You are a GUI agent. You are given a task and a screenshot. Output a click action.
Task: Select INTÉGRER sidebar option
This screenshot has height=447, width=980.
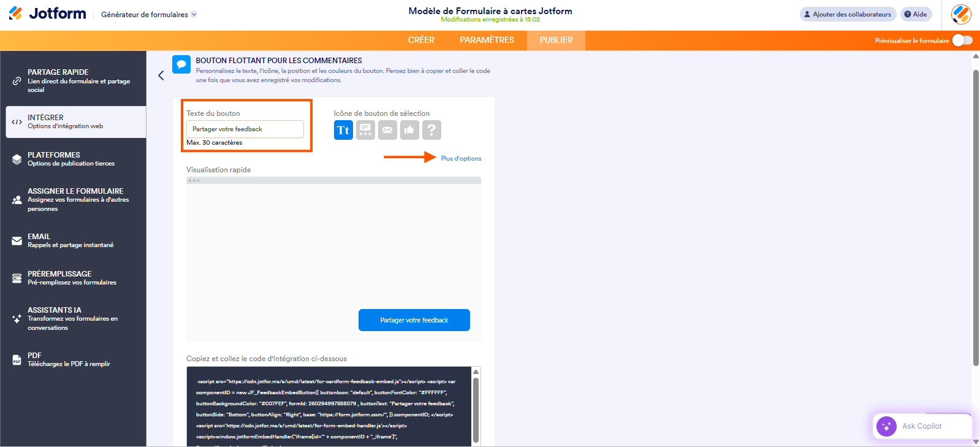point(76,122)
